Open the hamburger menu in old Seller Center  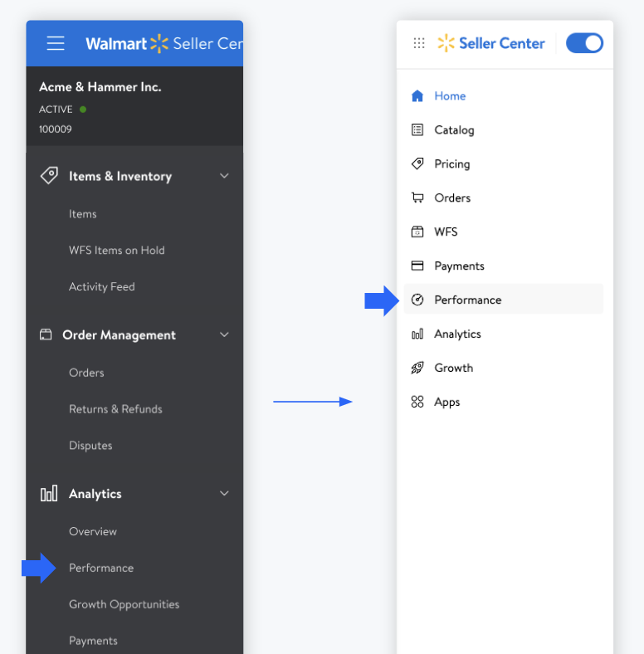pos(56,43)
